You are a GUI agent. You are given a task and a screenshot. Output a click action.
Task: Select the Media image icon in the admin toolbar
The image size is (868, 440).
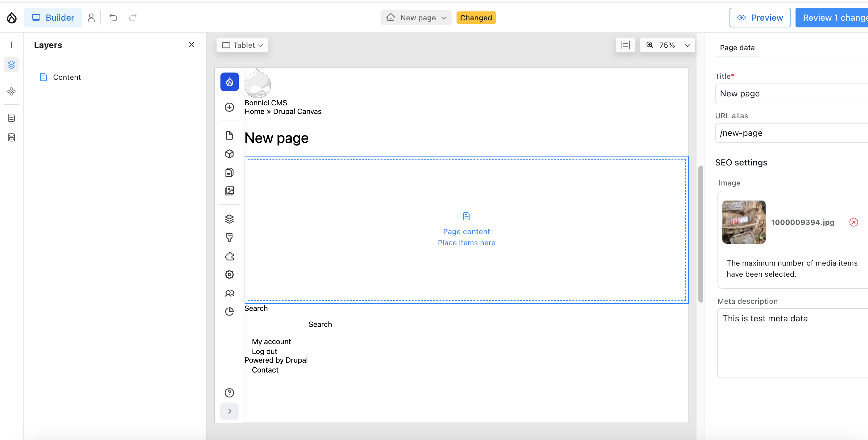pyautogui.click(x=229, y=191)
